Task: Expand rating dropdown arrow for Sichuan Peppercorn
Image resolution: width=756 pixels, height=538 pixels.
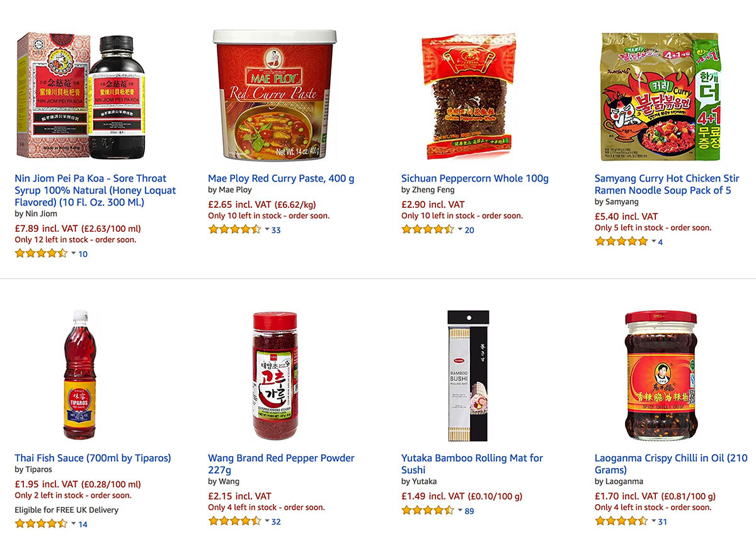Action: click(461, 229)
